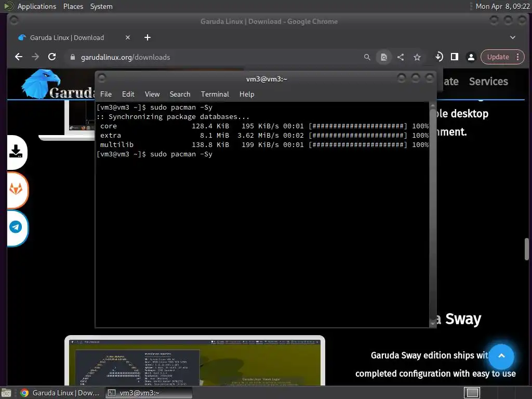Click the workspace switcher in panel

(x=472, y=393)
